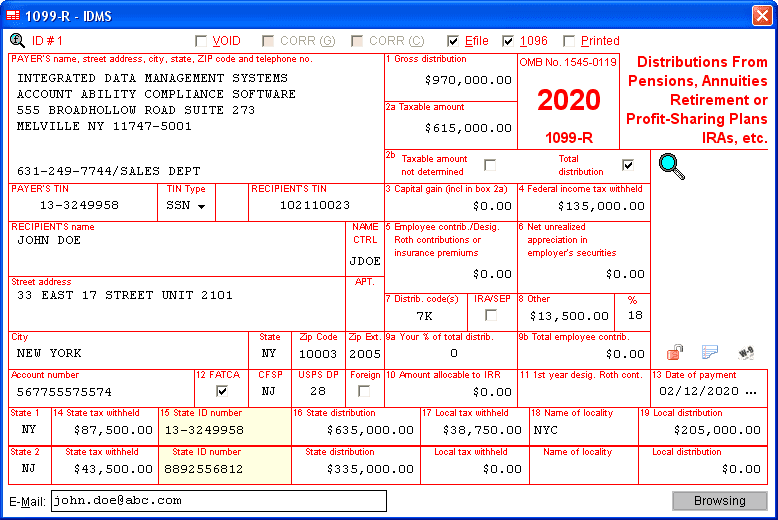778x520 pixels.
Task: Click the search icon next to ID #1
Action: point(17,40)
